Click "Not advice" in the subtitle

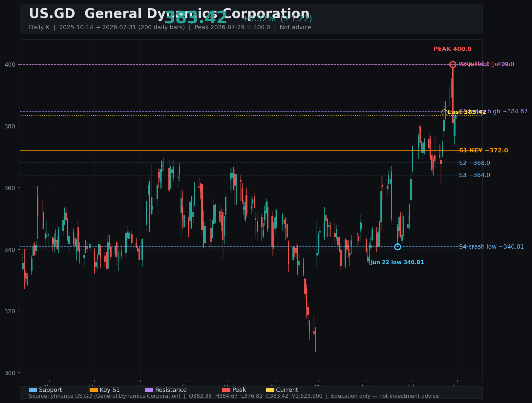tap(295, 27)
